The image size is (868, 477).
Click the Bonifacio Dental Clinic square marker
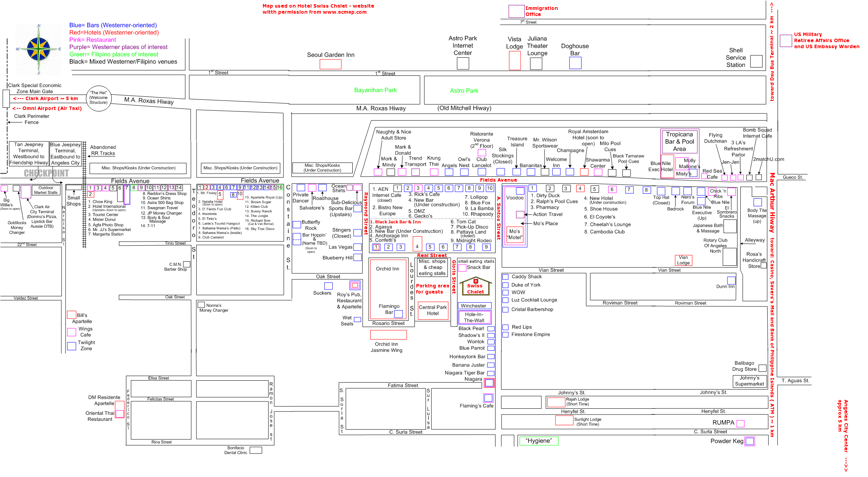256,450
